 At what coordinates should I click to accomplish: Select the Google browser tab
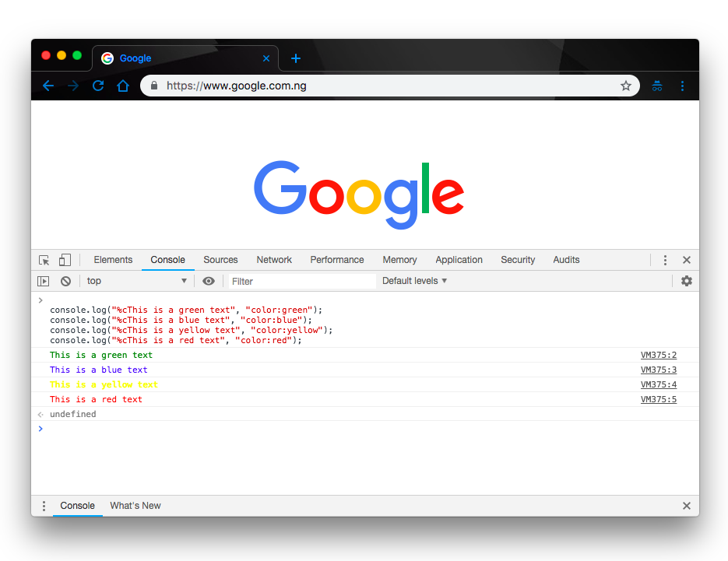pos(185,58)
